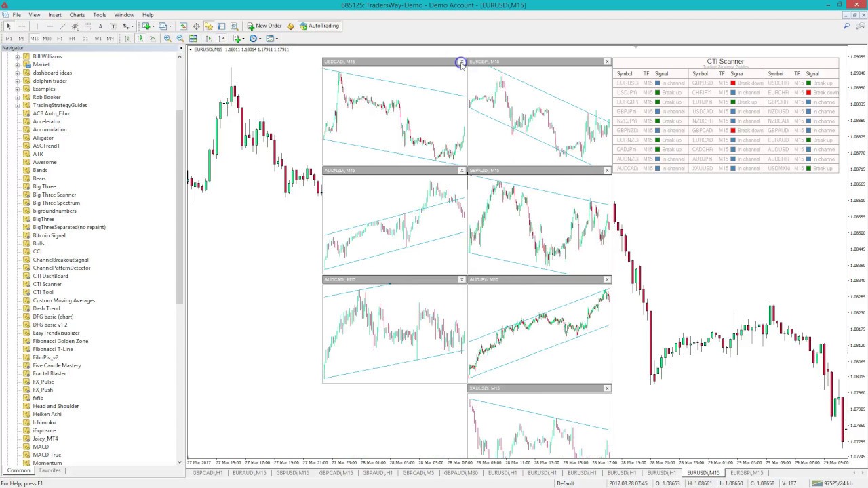868x488 pixels.
Task: Open the File menu
Action: tap(16, 14)
